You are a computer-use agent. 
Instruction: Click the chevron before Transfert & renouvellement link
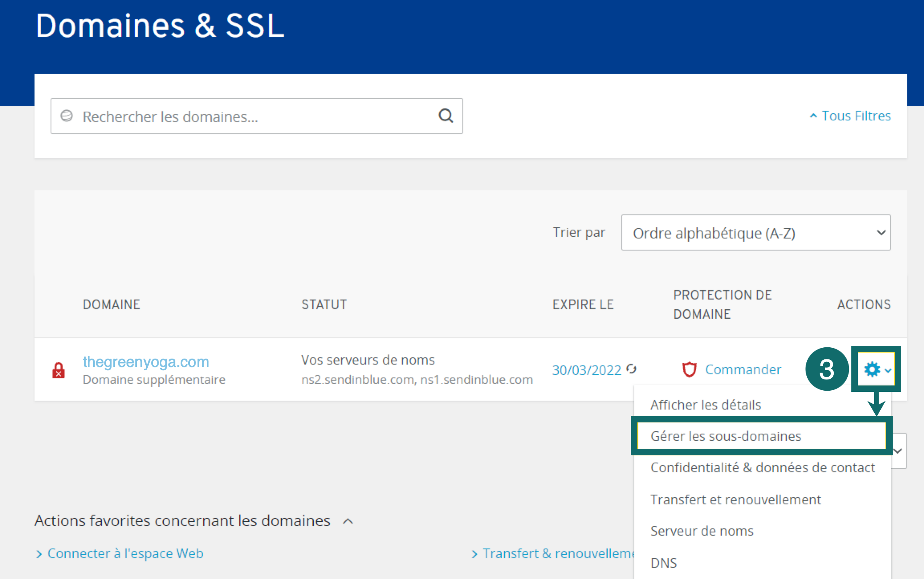click(x=474, y=554)
